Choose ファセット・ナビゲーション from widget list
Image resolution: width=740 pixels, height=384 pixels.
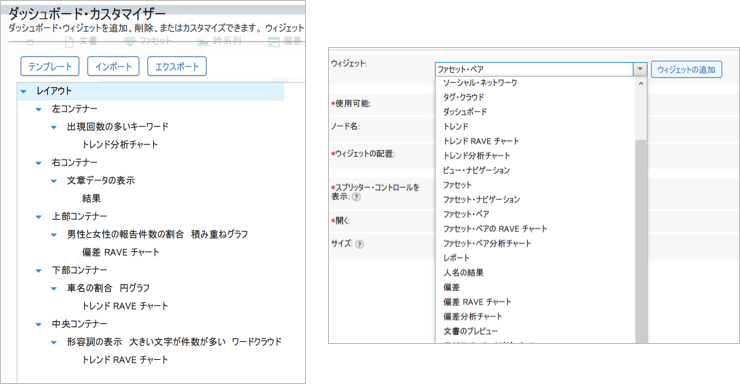point(481,200)
